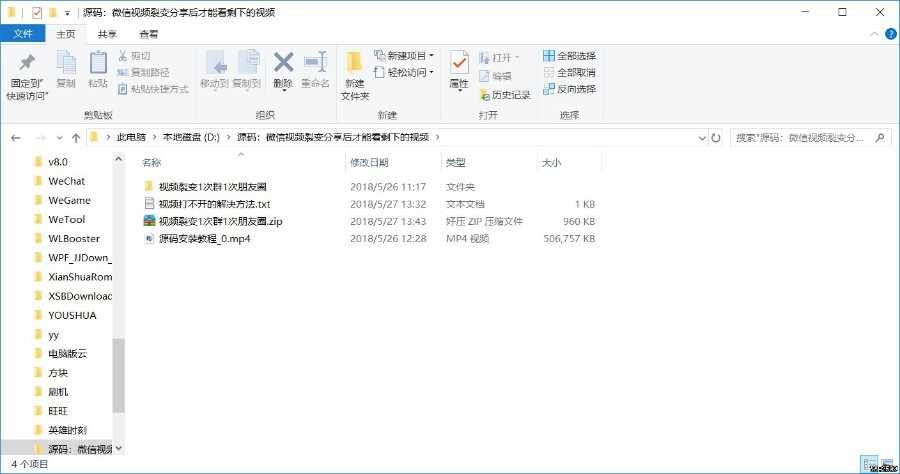Click the 复制 copy icon in ribbon

66,63
